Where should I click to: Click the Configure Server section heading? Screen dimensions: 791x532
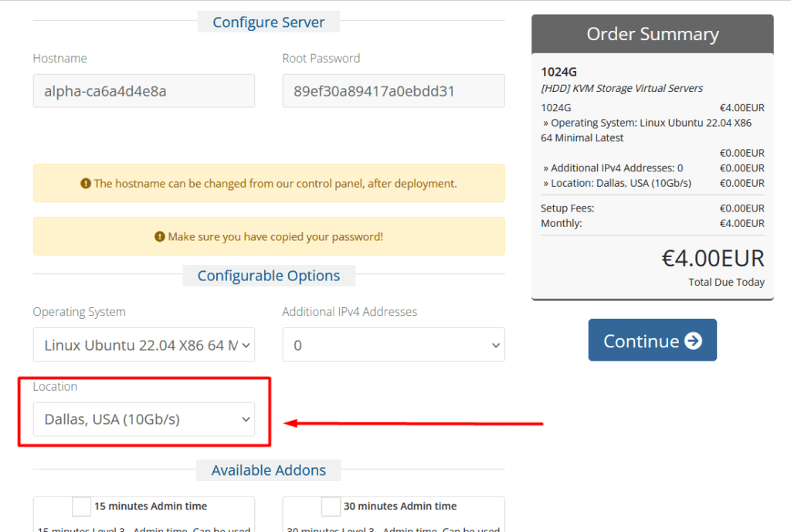click(x=269, y=22)
